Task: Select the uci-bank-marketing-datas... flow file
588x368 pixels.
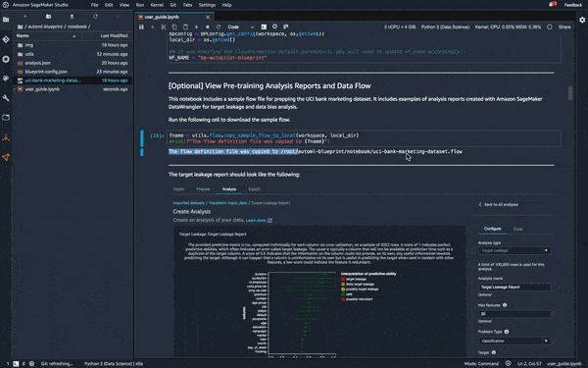Action: (73, 80)
